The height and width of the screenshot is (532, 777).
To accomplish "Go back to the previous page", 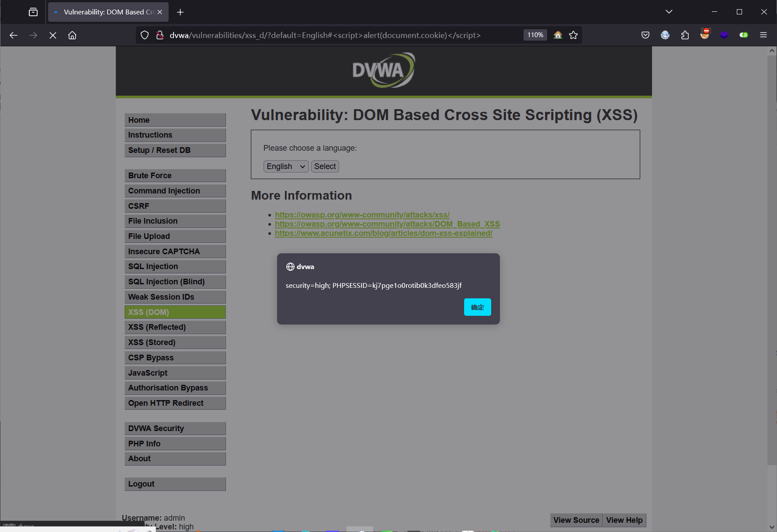I will point(14,35).
